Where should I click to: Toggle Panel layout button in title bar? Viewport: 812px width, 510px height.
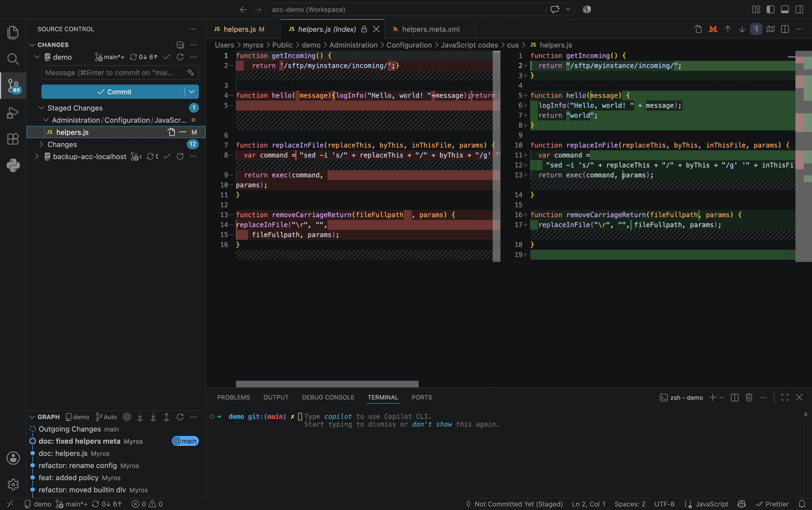pyautogui.click(x=785, y=9)
